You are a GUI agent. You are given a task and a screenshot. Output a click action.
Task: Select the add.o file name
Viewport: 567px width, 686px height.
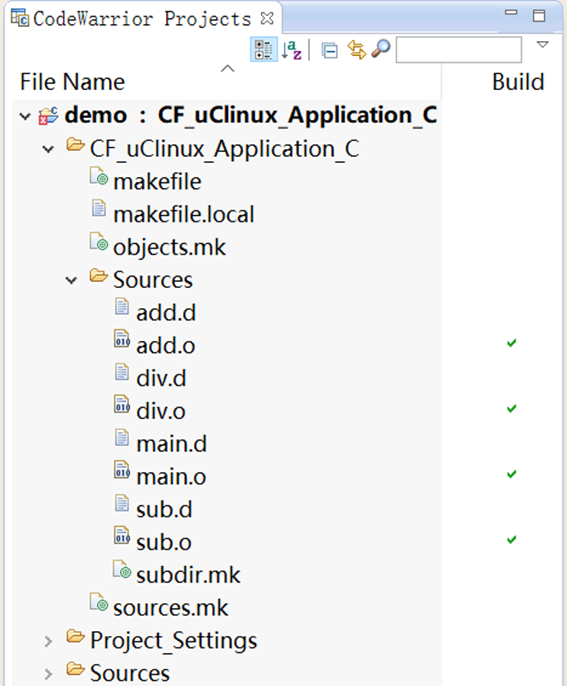click(166, 346)
